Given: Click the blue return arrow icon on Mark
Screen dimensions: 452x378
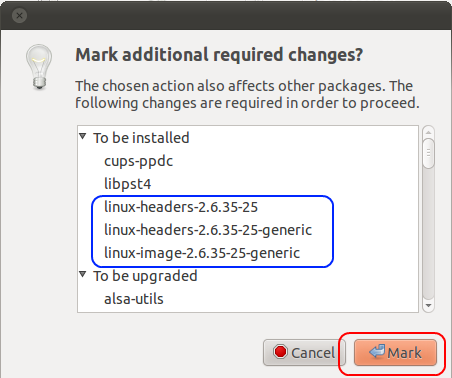Looking at the screenshot, I should [x=377, y=351].
